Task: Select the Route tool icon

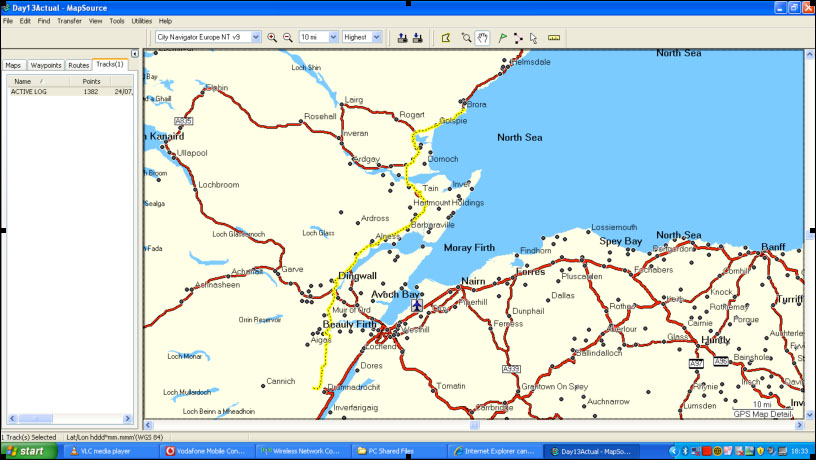Action: click(518, 37)
